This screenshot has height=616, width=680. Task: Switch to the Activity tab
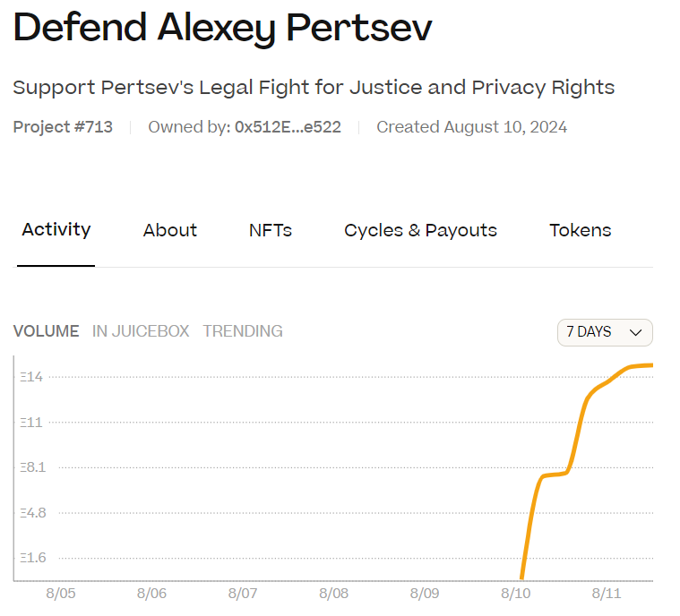click(x=56, y=230)
